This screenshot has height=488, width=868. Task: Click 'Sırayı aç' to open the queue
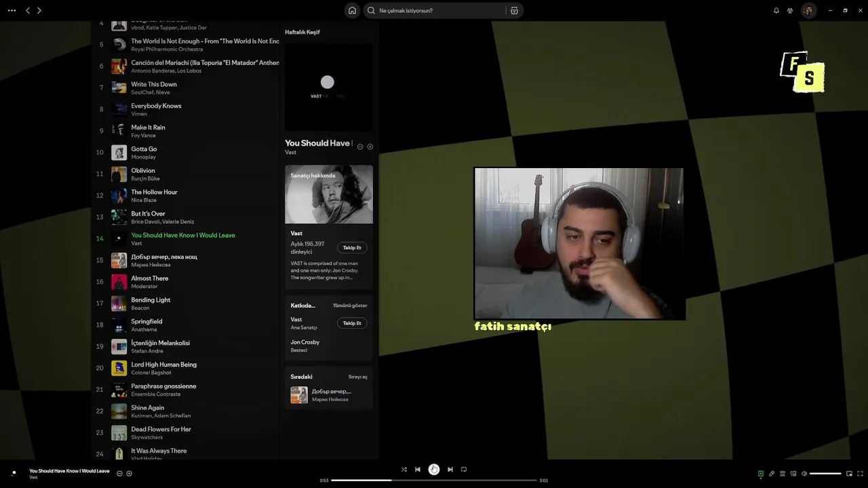point(358,377)
